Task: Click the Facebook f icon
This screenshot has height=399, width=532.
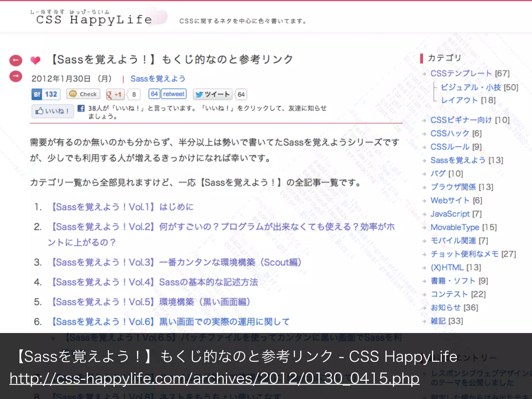Action: coord(81,108)
